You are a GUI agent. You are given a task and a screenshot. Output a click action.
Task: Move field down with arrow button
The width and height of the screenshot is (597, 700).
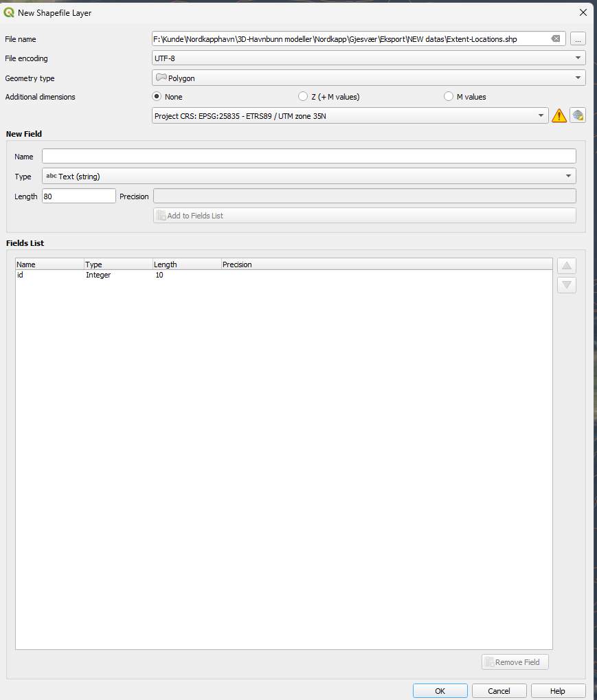[567, 285]
